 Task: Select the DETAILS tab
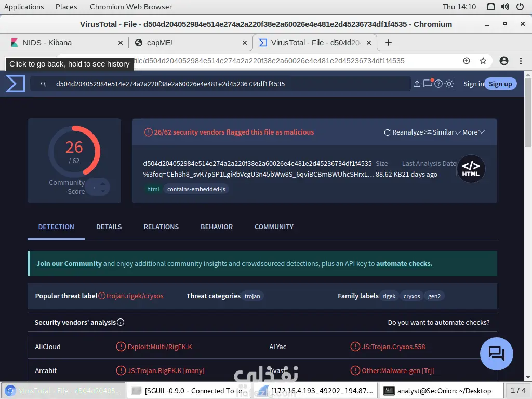[x=109, y=227]
